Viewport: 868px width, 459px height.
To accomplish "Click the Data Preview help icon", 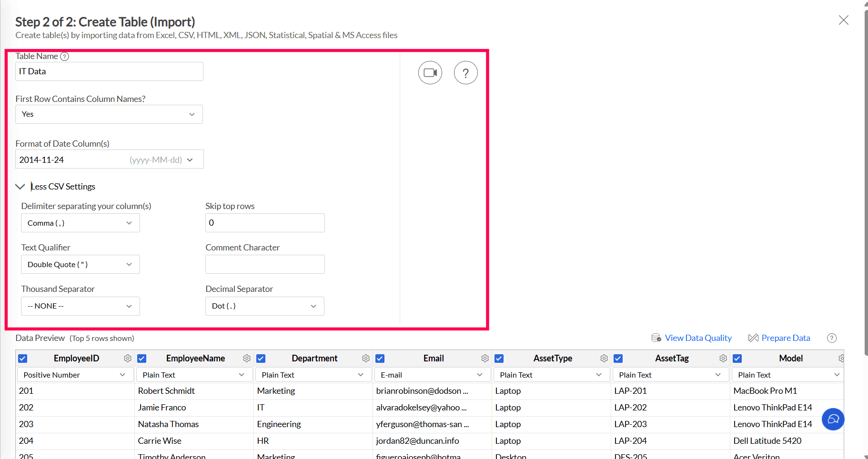I will tap(832, 338).
